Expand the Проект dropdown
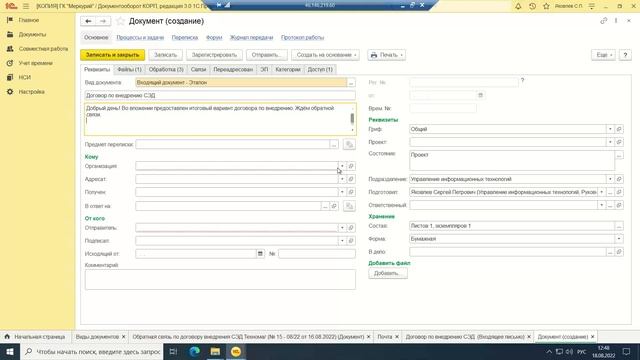 coord(610,142)
